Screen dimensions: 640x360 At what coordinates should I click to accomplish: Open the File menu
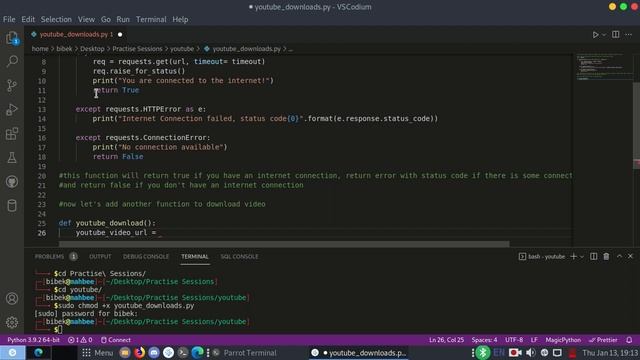point(9,19)
